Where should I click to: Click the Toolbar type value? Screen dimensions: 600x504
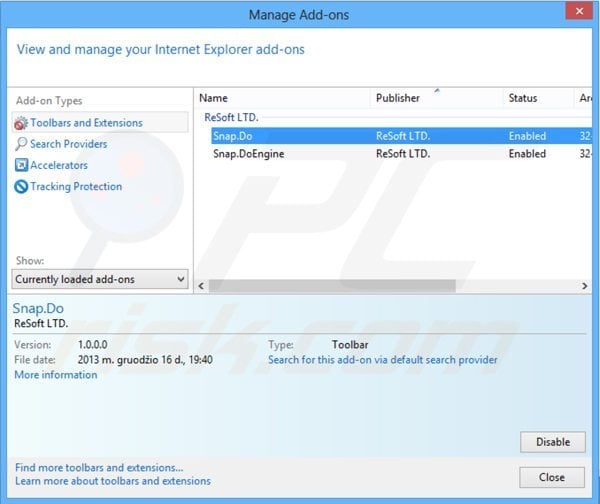pyautogui.click(x=350, y=345)
